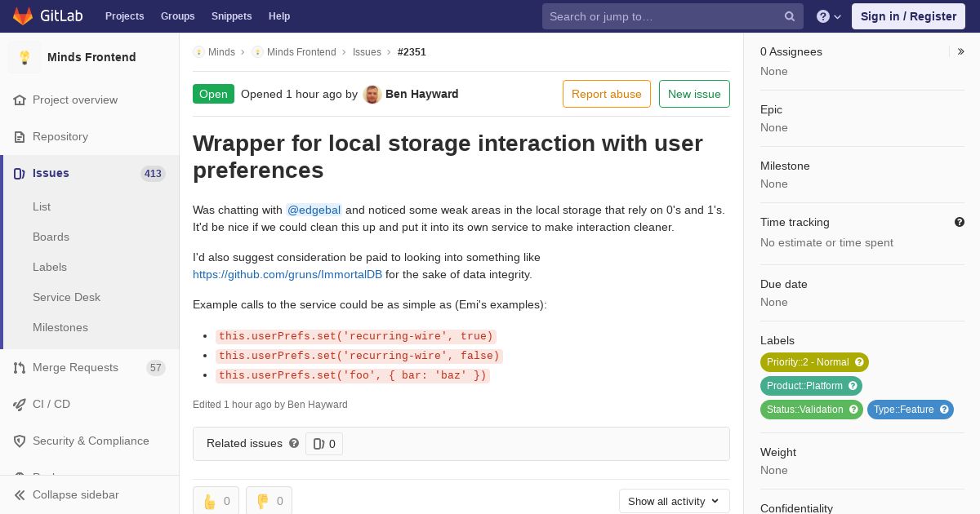Click the Project overview home icon
980x514 pixels.
coord(20,100)
